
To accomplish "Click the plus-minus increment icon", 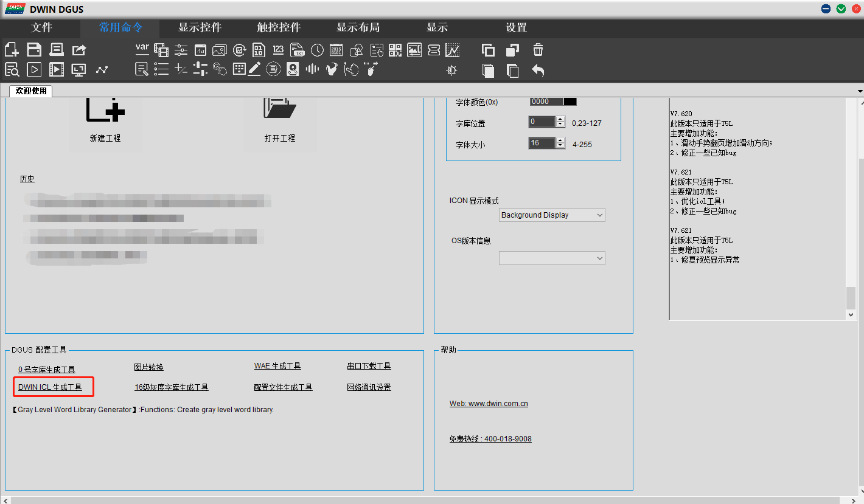I will 181,69.
